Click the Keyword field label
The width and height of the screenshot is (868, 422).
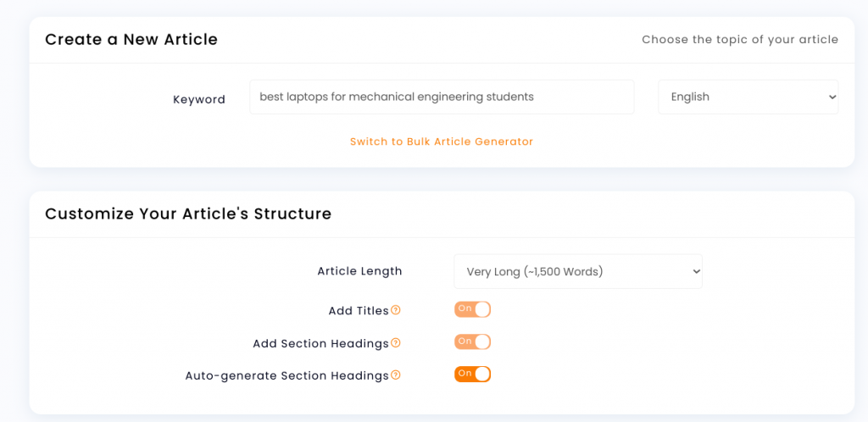point(199,99)
